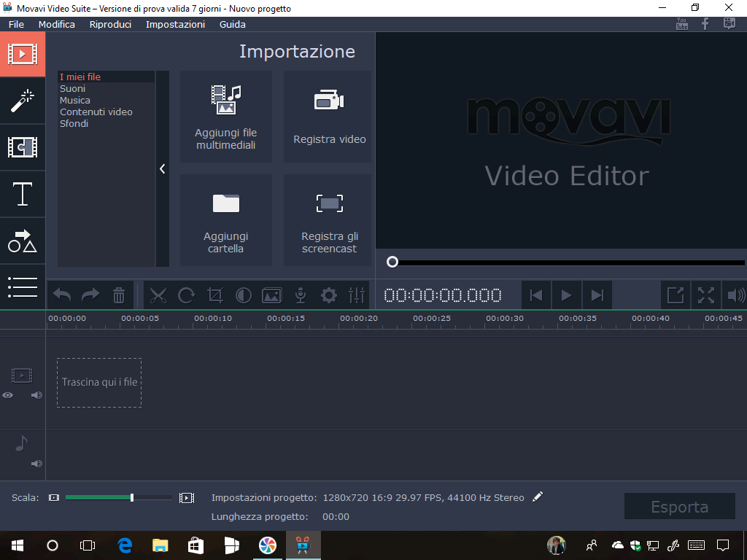747x560 pixels.
Task: Edit project settings pencil icon
Action: [x=538, y=497]
